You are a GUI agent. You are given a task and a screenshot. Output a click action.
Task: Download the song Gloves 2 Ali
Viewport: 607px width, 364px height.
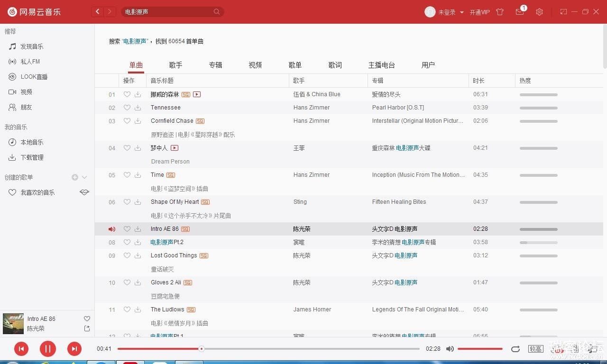[x=138, y=282]
